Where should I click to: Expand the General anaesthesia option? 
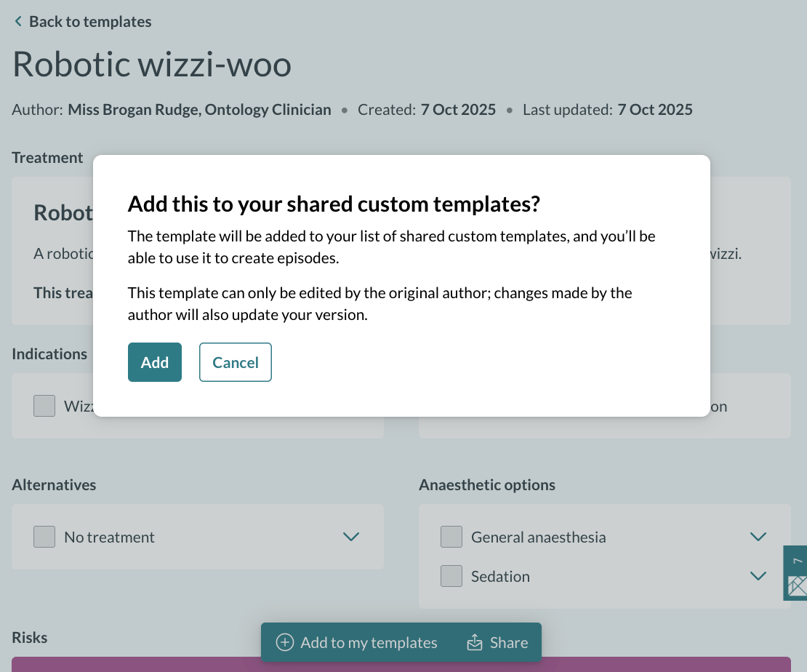[758, 537]
